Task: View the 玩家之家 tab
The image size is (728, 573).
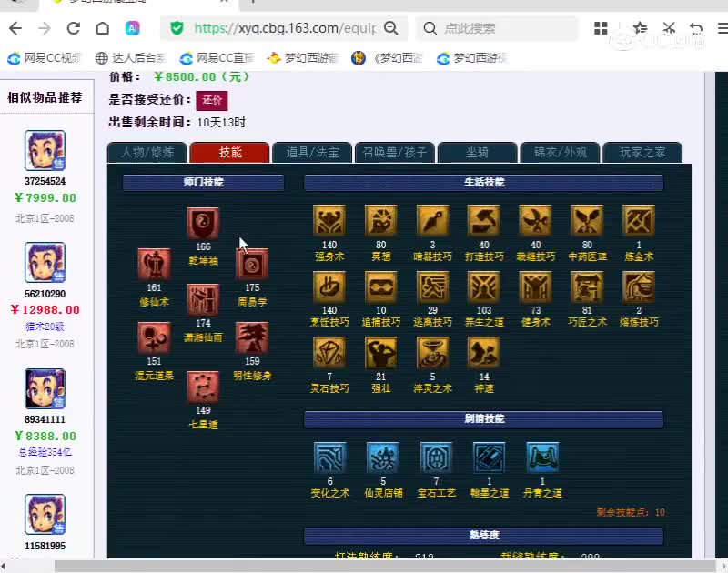Action: coord(642,153)
